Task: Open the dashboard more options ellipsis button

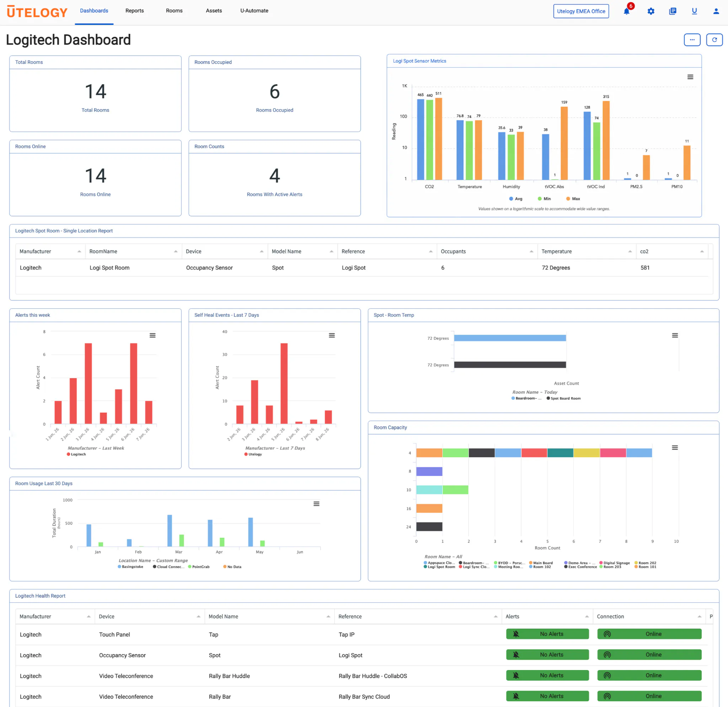Action: (692, 40)
